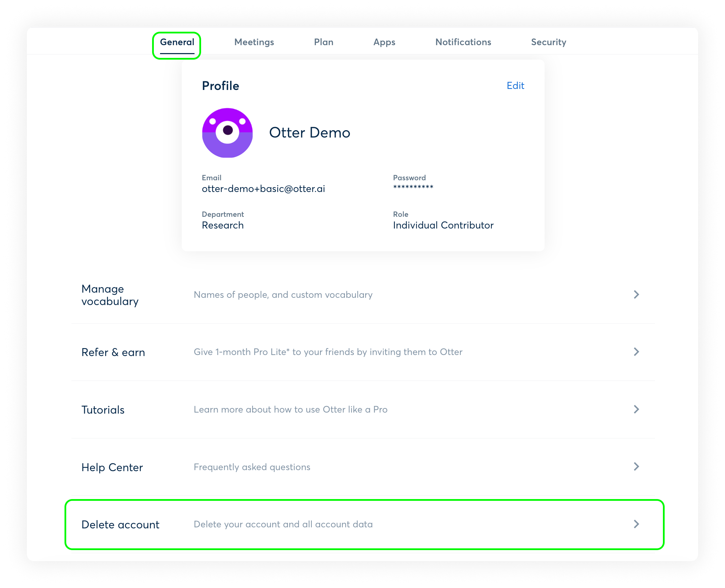This screenshot has width=725, height=588.
Task: Click Tutorials to learn about Otter
Action: (x=102, y=409)
